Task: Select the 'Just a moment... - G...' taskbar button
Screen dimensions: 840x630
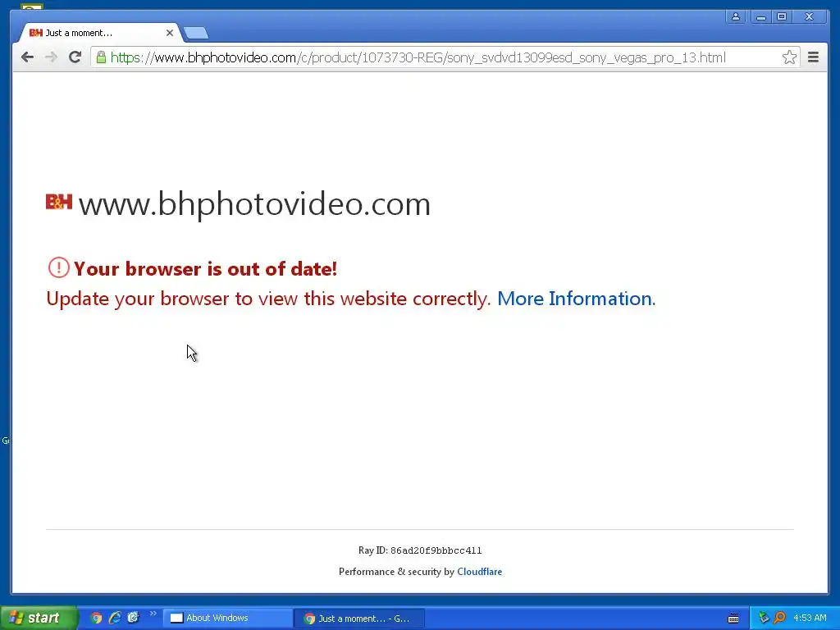Action: (x=360, y=619)
